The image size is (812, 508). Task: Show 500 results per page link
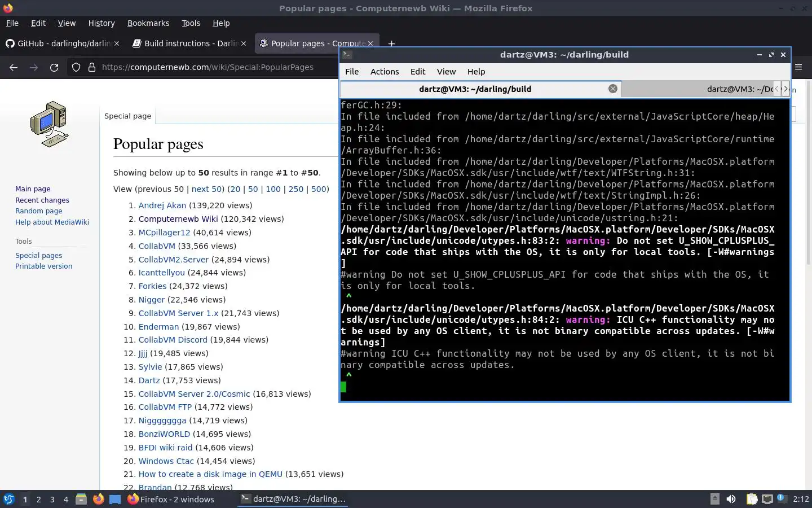coord(319,189)
